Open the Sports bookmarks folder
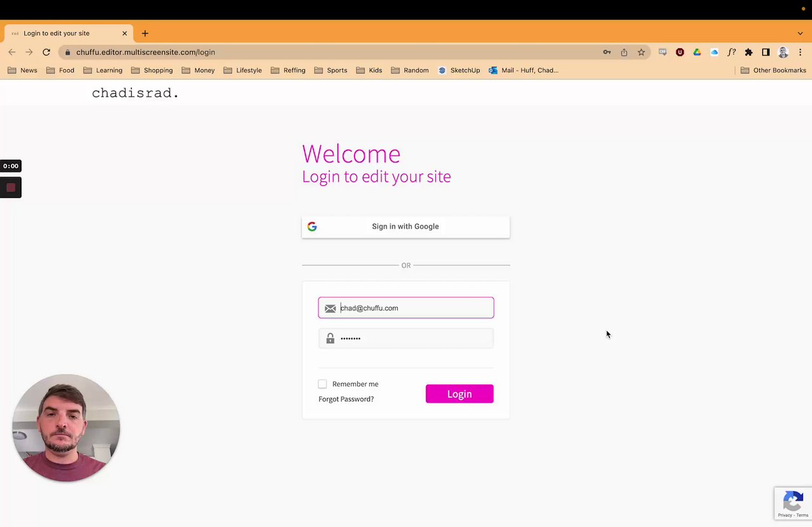Viewport: 812px width, 527px height. click(x=331, y=70)
